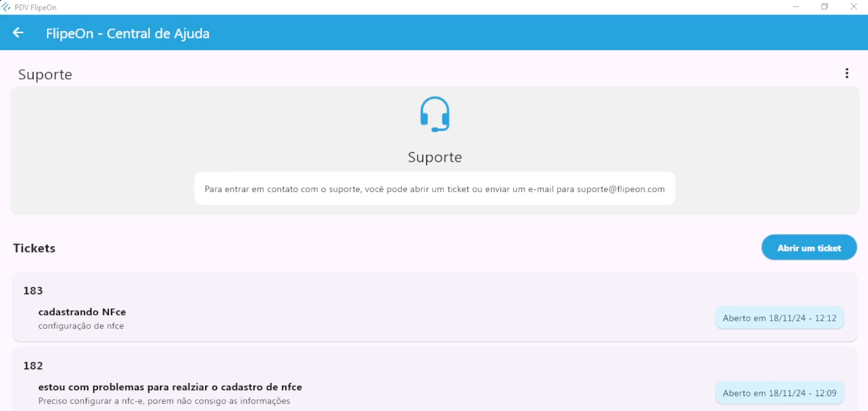This screenshot has height=411, width=868.
Task: Click the 'Tickets' section heading
Action: click(x=34, y=248)
